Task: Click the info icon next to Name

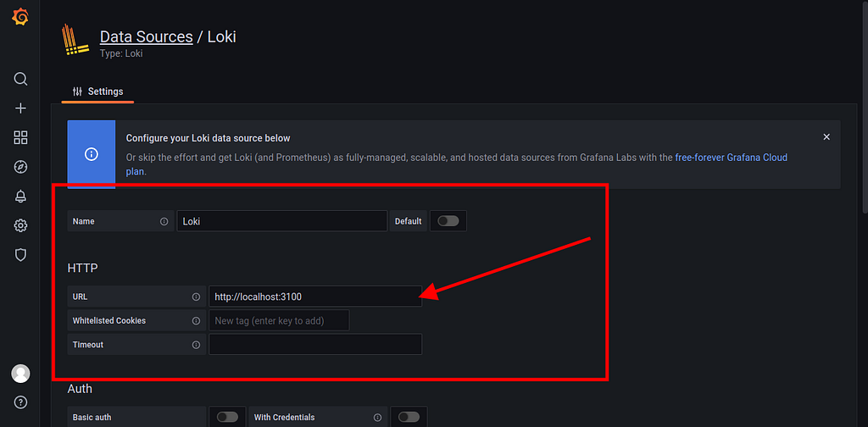Action: click(164, 221)
